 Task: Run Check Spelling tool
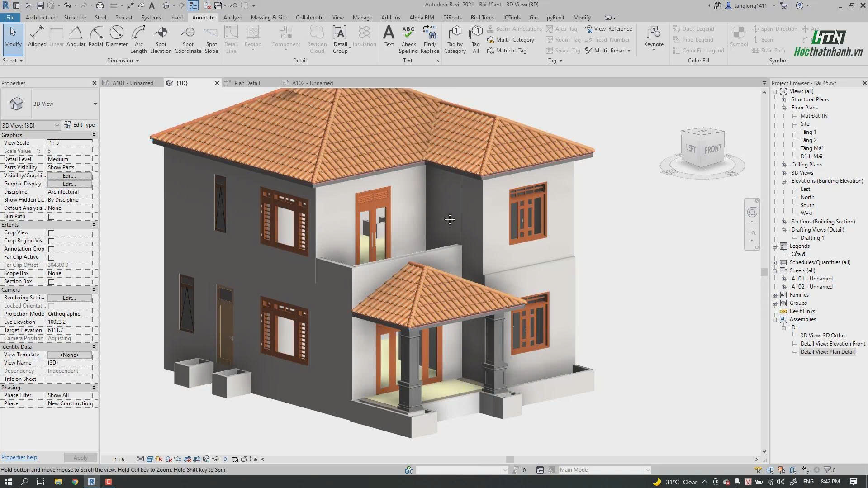point(408,40)
